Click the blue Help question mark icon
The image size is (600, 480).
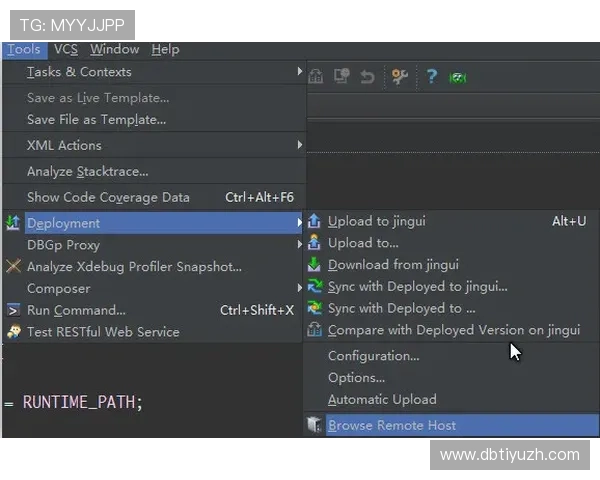pos(431,76)
